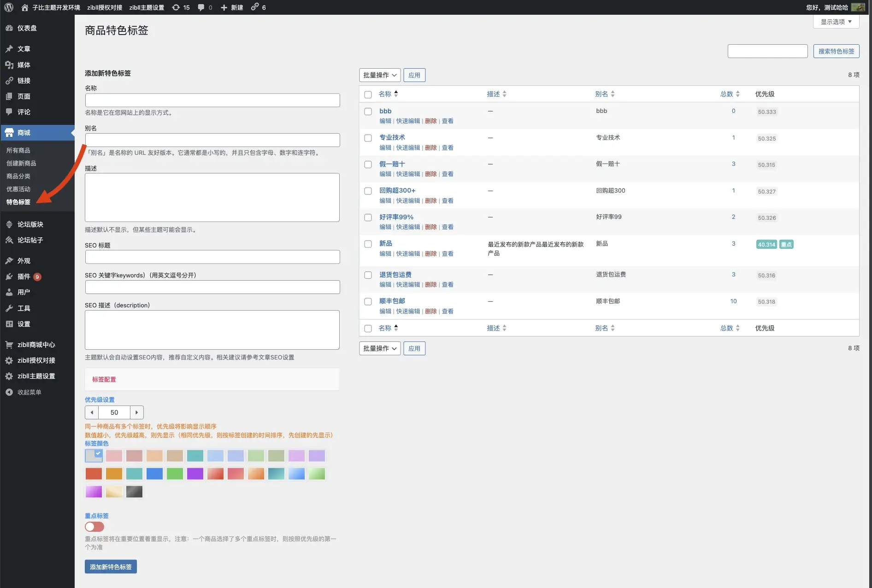Open the bottom 批量操作 dropdown
The image size is (872, 588).
pyautogui.click(x=379, y=348)
